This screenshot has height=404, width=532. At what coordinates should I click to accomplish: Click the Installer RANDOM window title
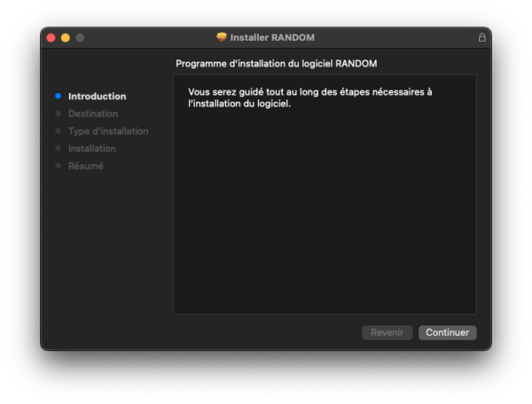click(272, 37)
